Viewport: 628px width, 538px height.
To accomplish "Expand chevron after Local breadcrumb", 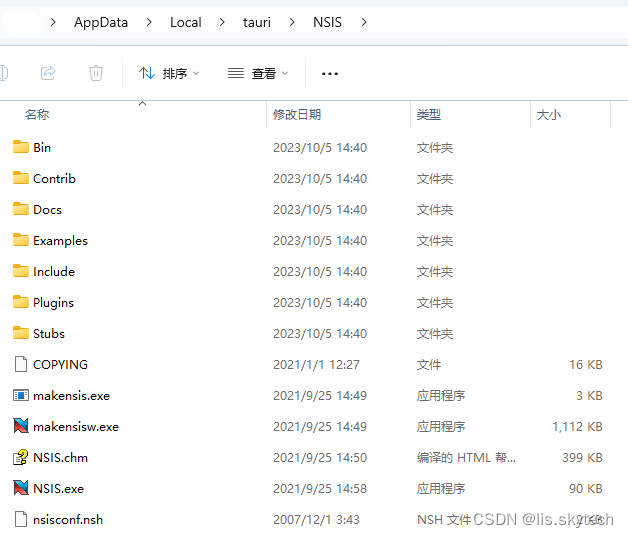I will (222, 22).
